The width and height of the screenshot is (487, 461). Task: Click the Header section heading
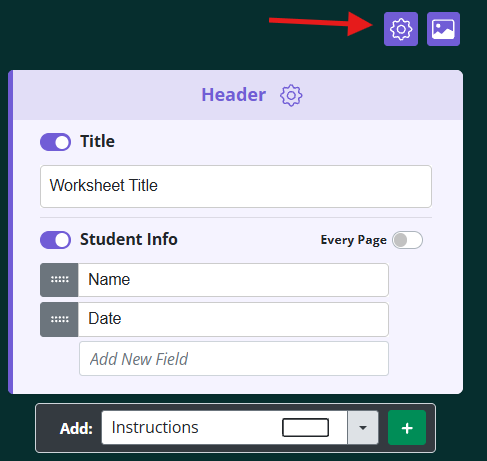coord(234,95)
